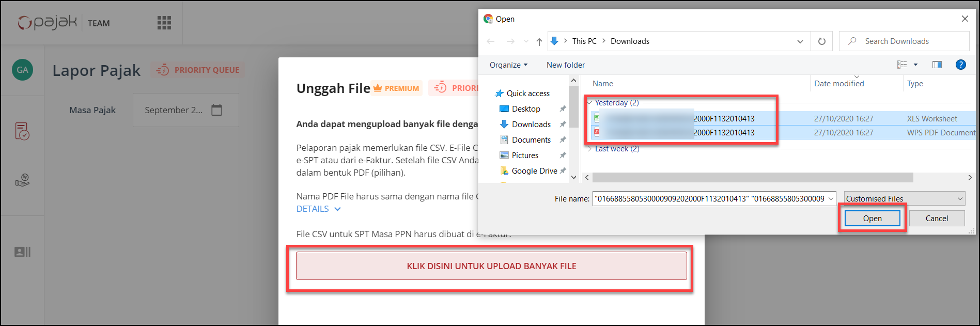Go up one folder level
This screenshot has width=980, height=326.
pyautogui.click(x=539, y=41)
